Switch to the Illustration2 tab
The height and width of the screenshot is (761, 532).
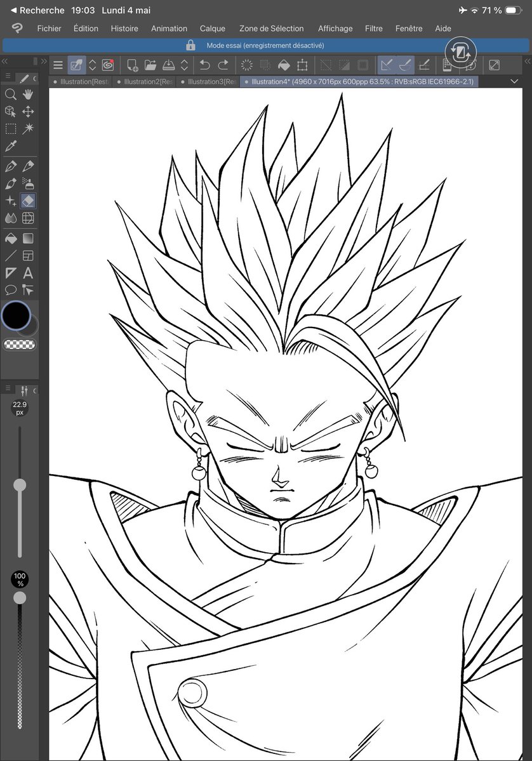[x=145, y=81]
